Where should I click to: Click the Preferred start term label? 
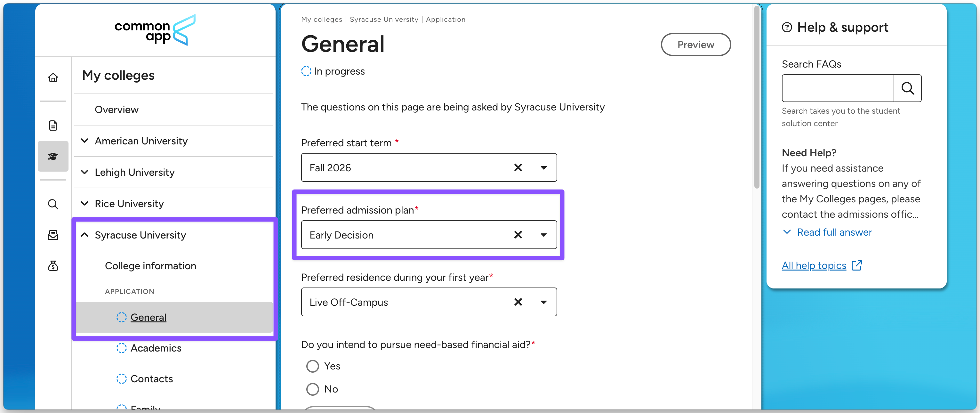point(346,143)
